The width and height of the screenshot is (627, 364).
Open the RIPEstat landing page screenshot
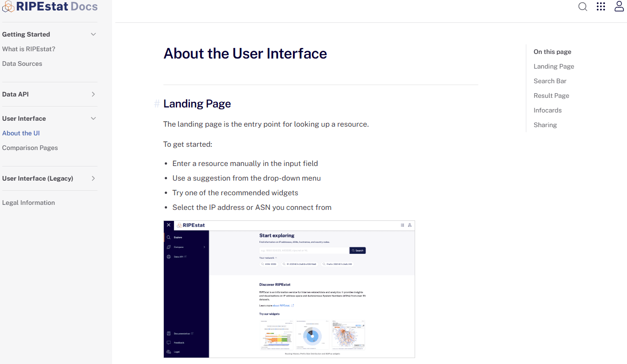[x=289, y=289]
